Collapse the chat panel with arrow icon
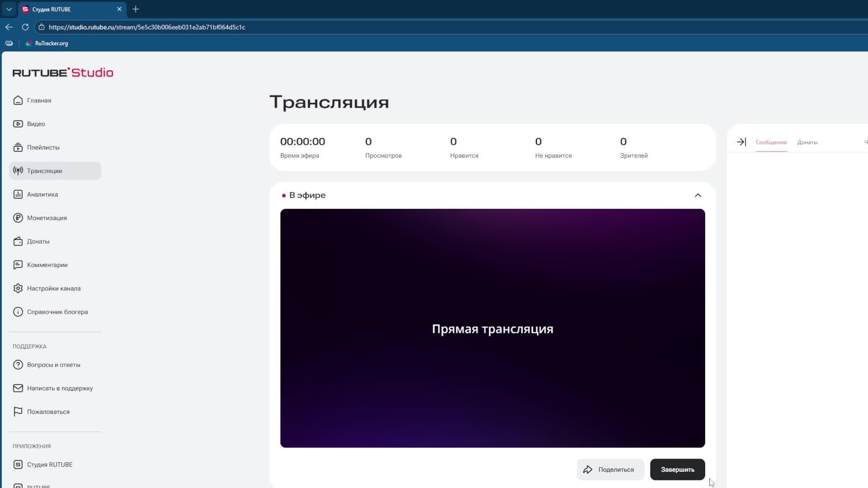Screen dimensions: 868x488 pyautogui.click(x=741, y=142)
